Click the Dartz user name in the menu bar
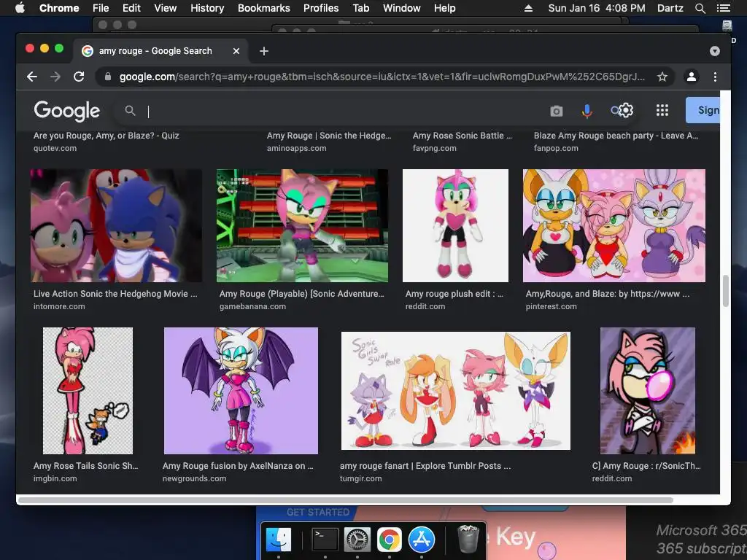The image size is (747, 560). tap(670, 8)
